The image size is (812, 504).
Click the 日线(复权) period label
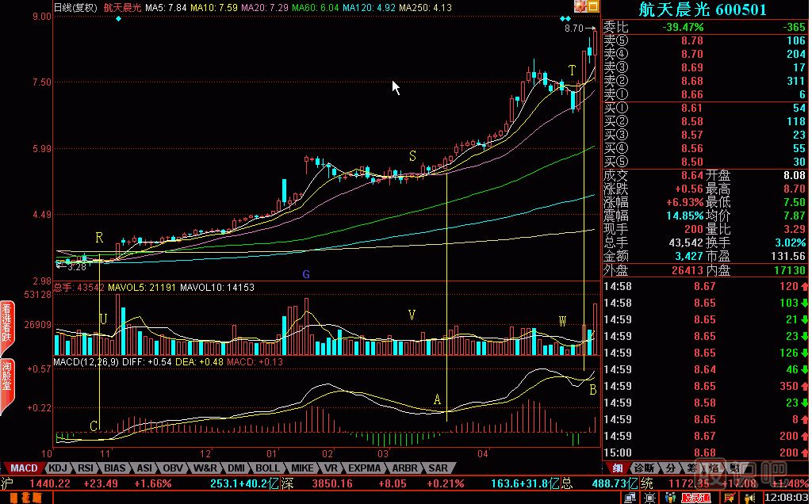(76, 7)
